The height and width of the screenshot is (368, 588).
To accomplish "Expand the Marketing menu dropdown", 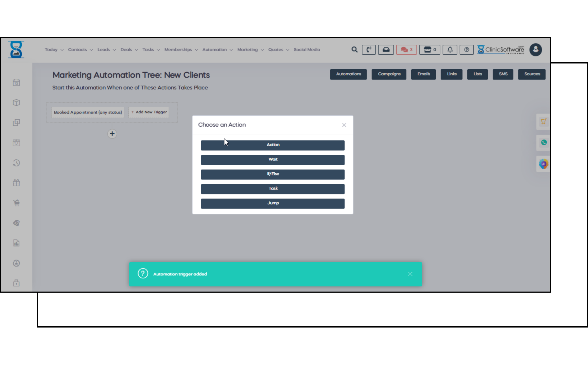I will (x=250, y=50).
